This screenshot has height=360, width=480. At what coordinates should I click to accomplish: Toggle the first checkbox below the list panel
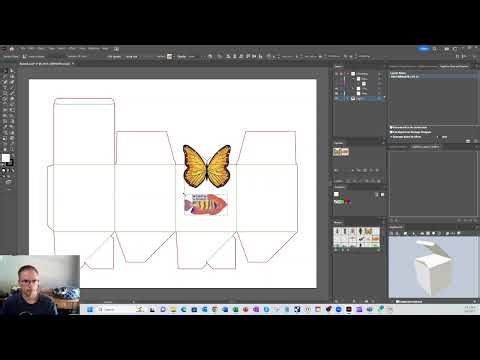tap(391, 127)
